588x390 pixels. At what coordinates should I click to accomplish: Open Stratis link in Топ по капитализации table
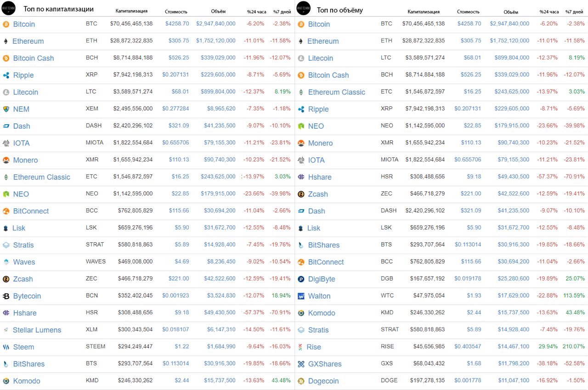pyautogui.click(x=23, y=245)
